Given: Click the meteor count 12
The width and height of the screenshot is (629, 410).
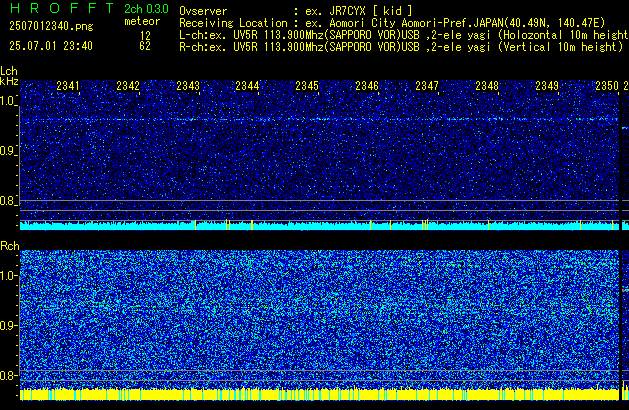Looking at the screenshot, I should (145, 35).
